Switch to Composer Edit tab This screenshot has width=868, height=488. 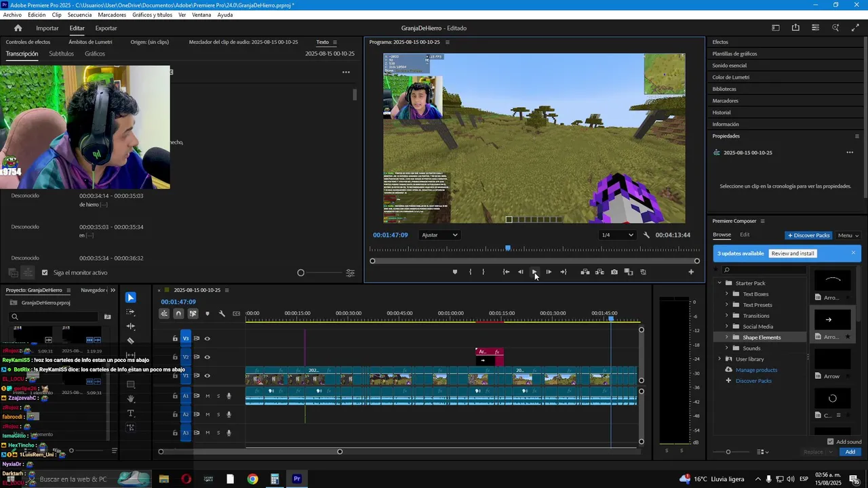[745, 235]
